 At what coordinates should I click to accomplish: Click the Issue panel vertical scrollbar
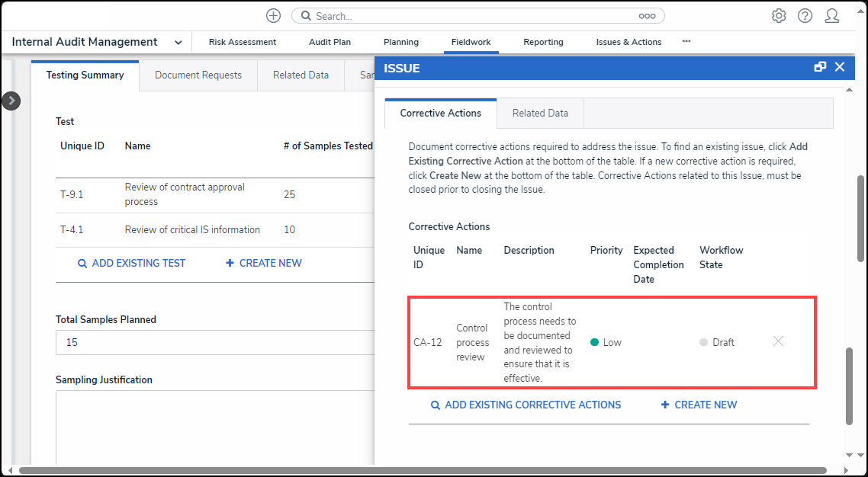850,386
